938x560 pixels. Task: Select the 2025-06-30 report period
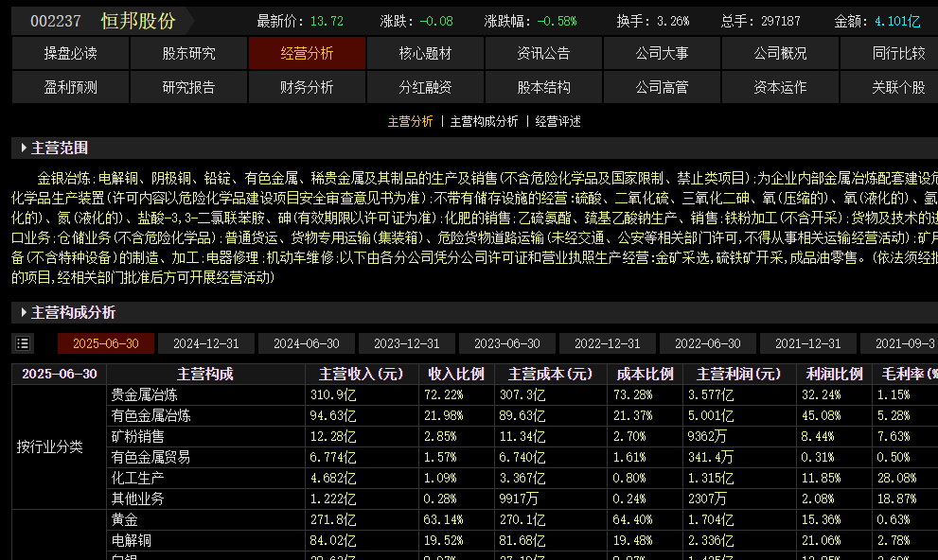(x=106, y=343)
